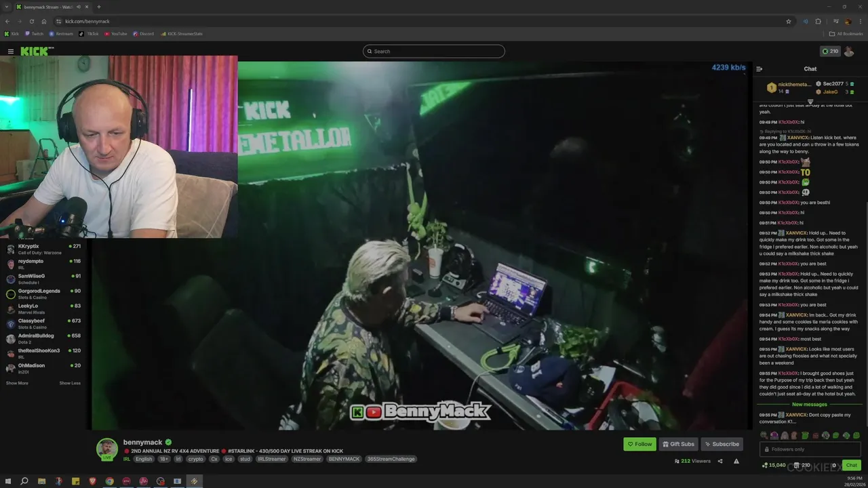Open chat settings gear icon
The height and width of the screenshot is (488, 868).
[834, 465]
